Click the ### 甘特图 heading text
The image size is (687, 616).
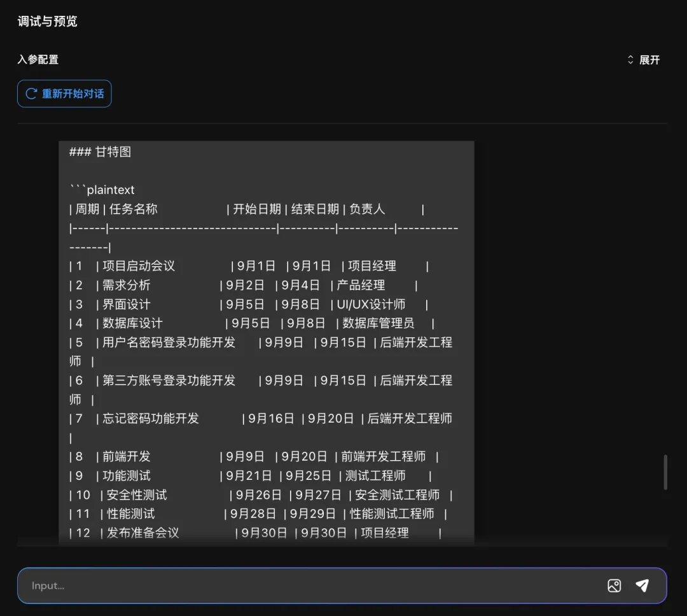[101, 151]
